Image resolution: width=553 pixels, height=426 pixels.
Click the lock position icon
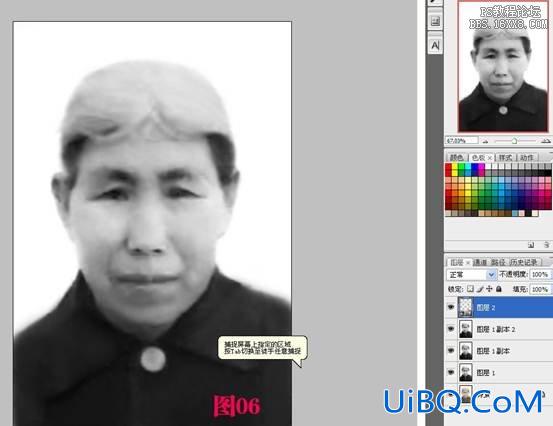point(489,289)
